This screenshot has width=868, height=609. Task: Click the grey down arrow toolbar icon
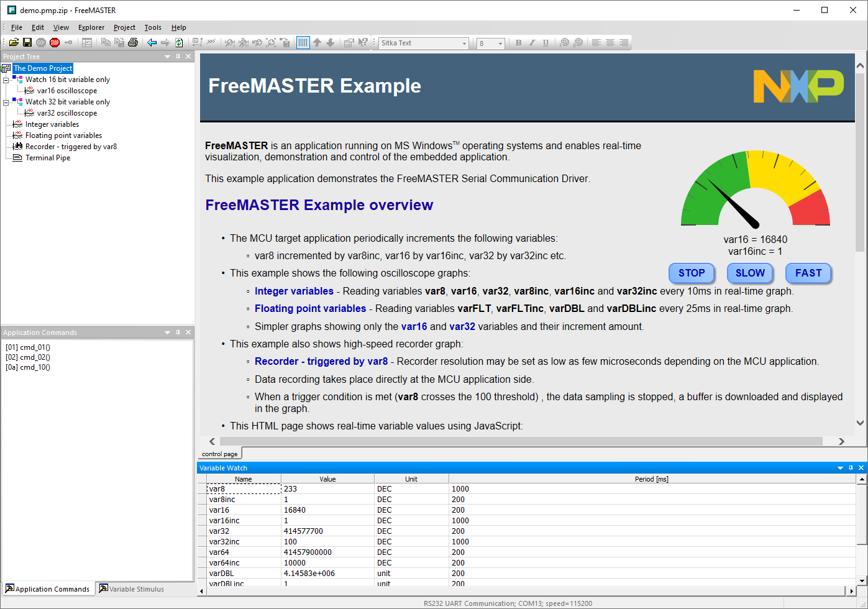point(331,43)
